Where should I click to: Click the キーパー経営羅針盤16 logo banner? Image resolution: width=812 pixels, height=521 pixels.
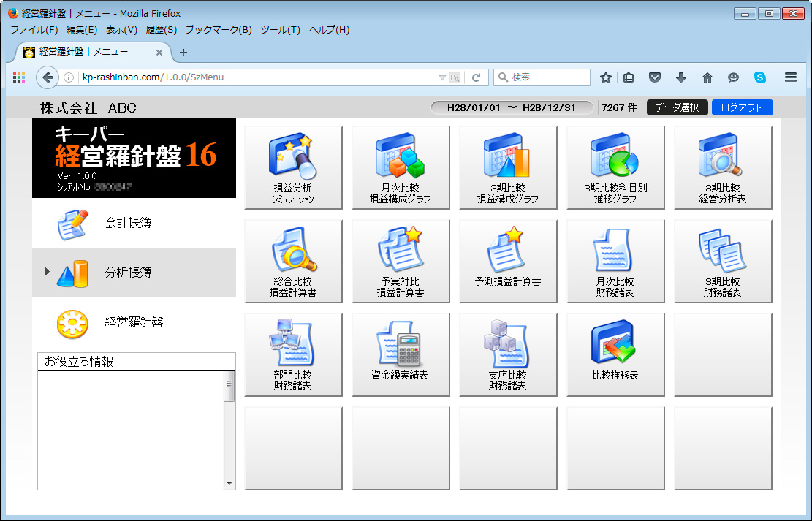pyautogui.click(x=134, y=158)
